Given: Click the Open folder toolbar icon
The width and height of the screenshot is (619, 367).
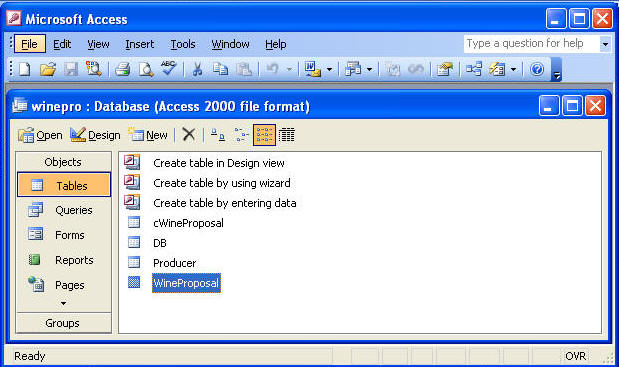Looking at the screenshot, I should (48, 69).
